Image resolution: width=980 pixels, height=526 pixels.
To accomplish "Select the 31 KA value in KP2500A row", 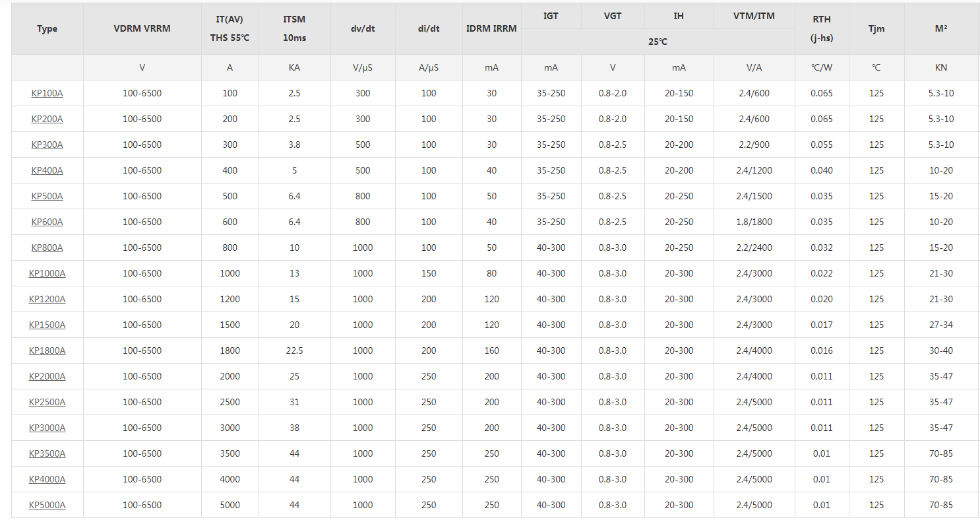I will point(294,402).
